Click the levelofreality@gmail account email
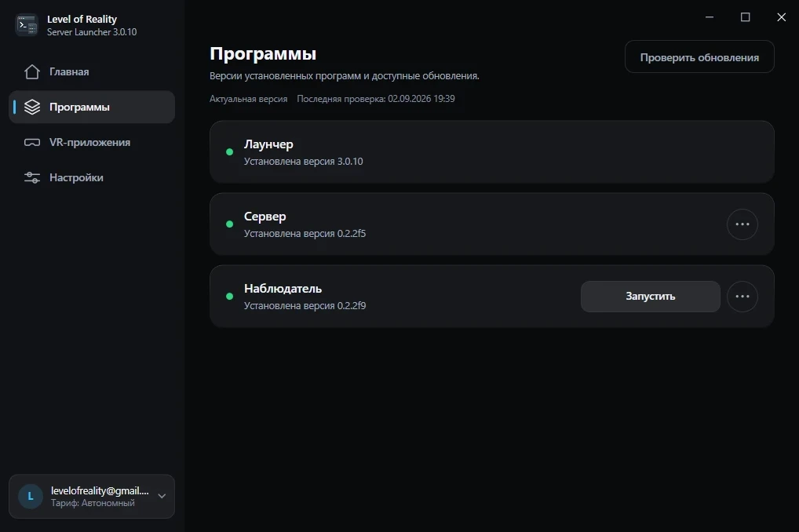This screenshot has width=799, height=532. tap(100, 490)
